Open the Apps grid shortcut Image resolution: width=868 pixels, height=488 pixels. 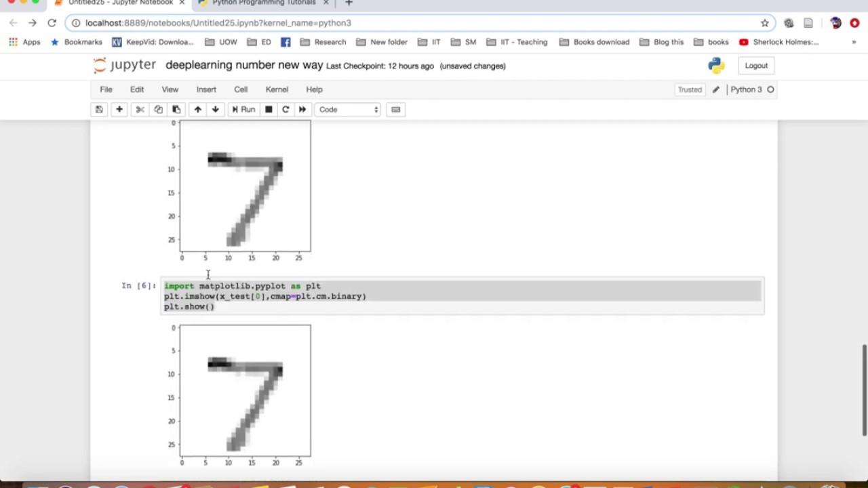[24, 42]
